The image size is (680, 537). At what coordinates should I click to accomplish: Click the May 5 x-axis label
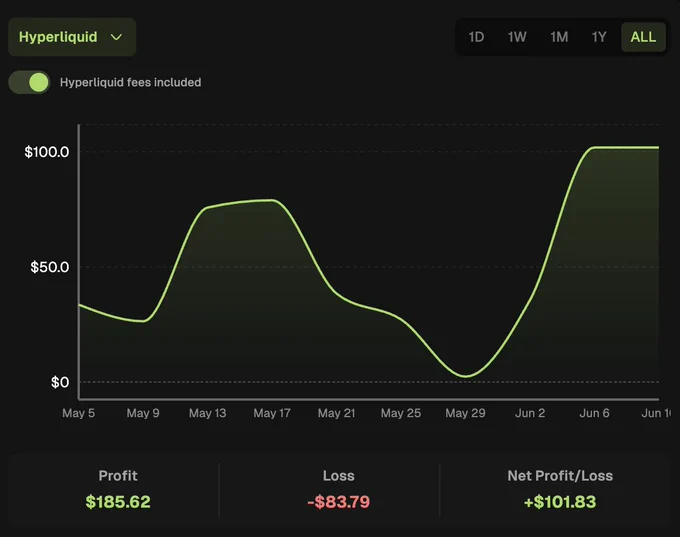coord(78,413)
